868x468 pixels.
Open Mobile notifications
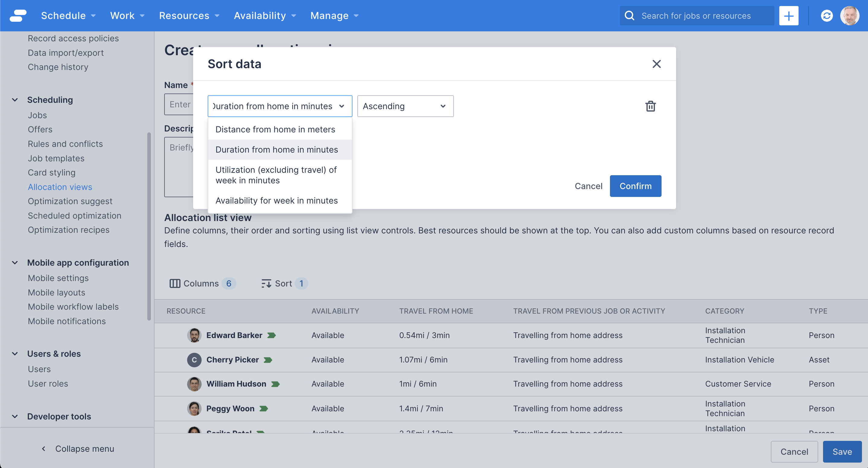(x=67, y=321)
